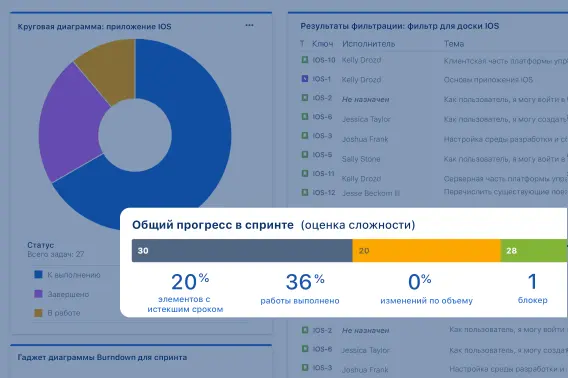The width and height of the screenshot is (568, 378).
Task: Click the '1' blocker statistic
Action: point(532,282)
